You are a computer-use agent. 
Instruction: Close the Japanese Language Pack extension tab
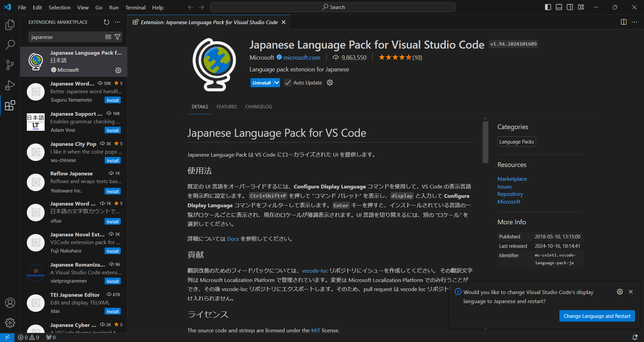coord(283,22)
